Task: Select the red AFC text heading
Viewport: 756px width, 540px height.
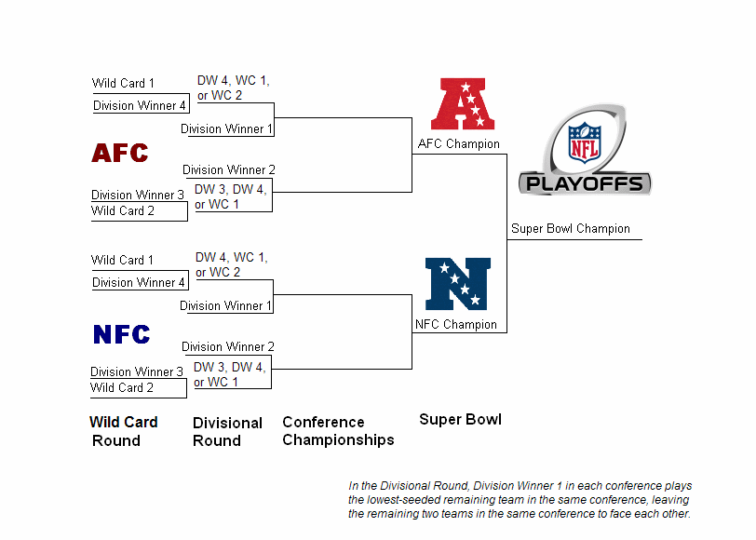Action: tap(120, 153)
